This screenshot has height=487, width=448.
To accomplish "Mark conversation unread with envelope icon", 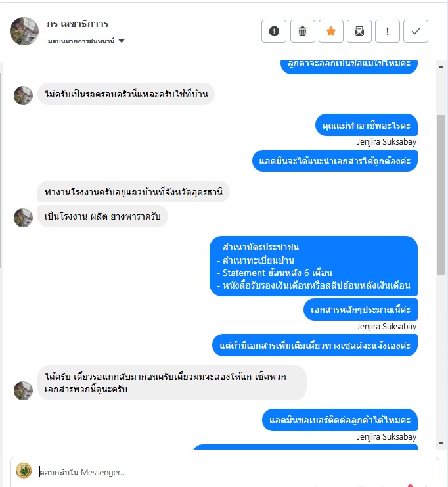I will (x=359, y=31).
